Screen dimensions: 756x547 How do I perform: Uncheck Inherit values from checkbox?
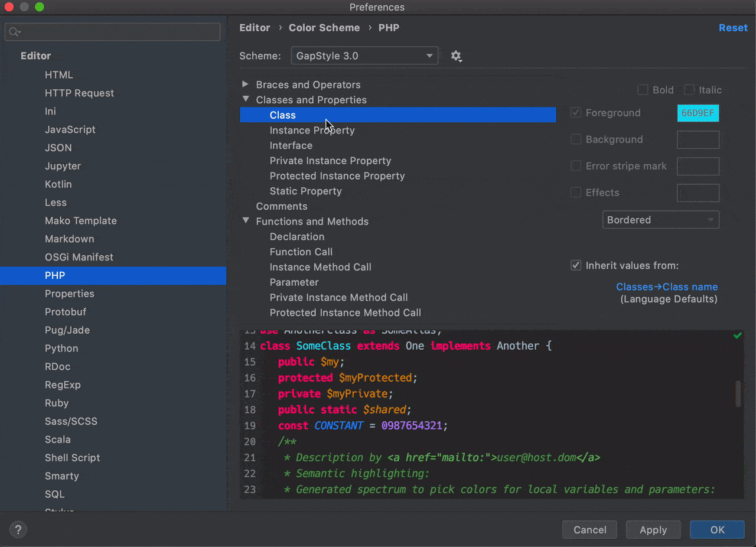[x=576, y=265]
